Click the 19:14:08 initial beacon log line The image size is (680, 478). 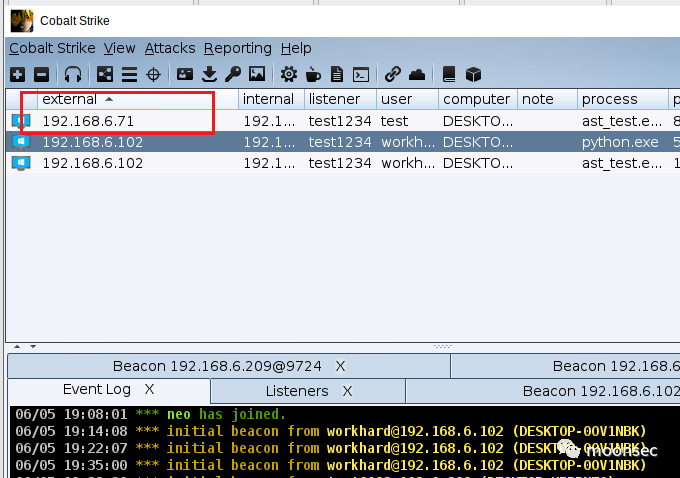[x=330, y=431]
